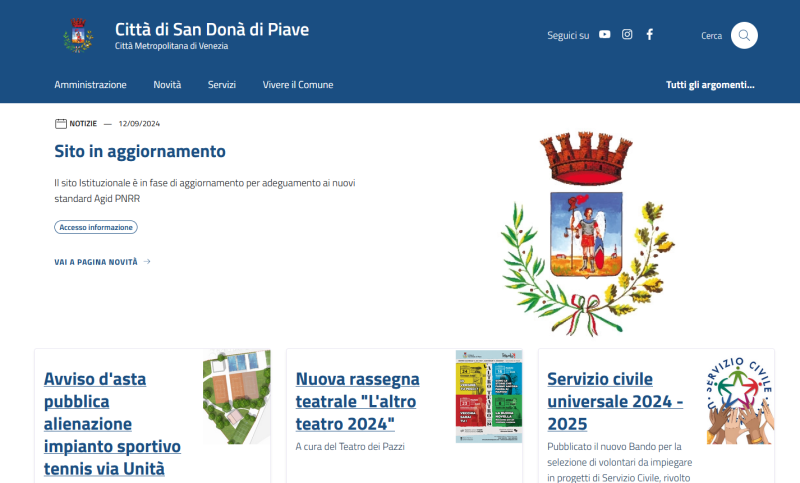Click the municipal crest logo in header
800x483 pixels.
coord(78,35)
